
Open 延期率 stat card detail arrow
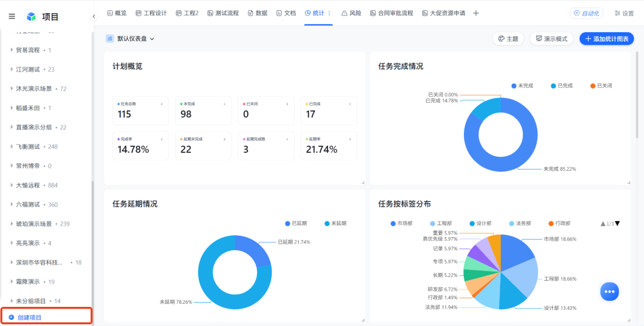(x=350, y=139)
